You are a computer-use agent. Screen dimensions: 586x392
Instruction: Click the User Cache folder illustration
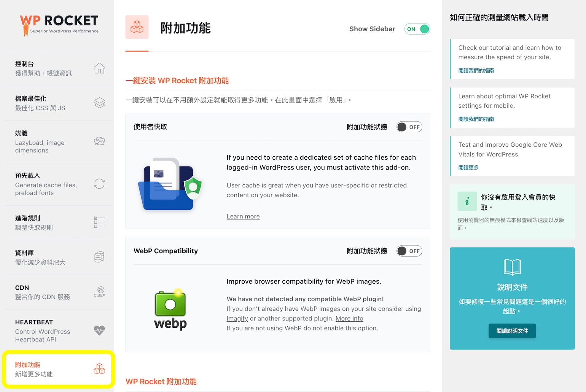coord(170,184)
